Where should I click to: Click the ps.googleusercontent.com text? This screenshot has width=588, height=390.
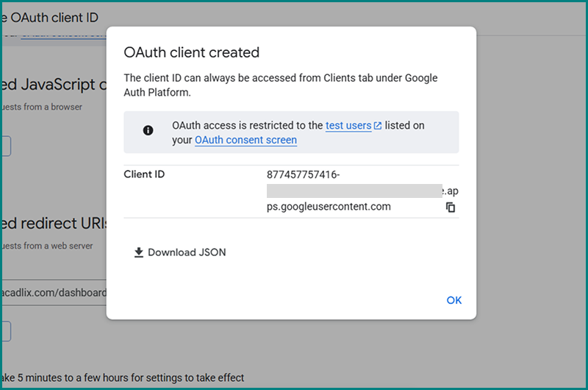coord(329,207)
